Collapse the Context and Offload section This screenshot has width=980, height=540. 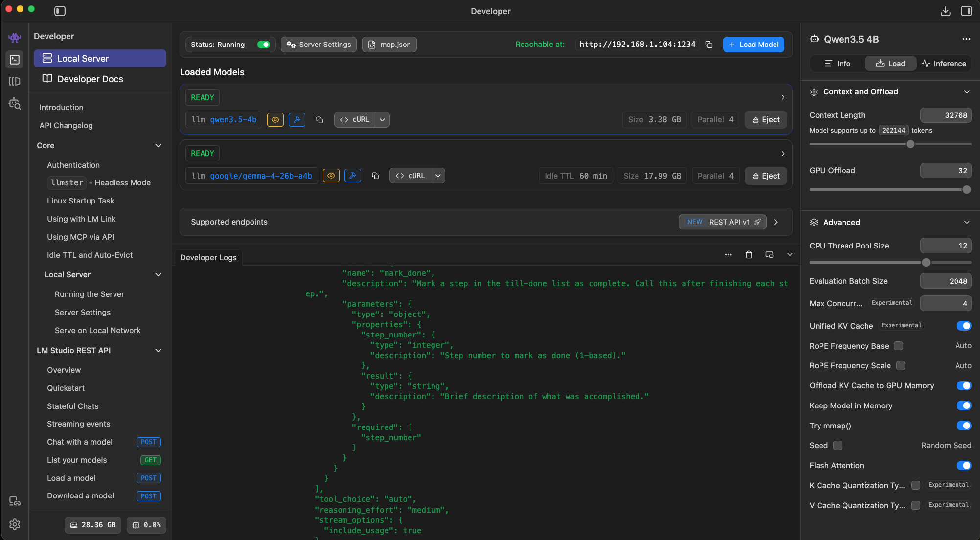(966, 92)
